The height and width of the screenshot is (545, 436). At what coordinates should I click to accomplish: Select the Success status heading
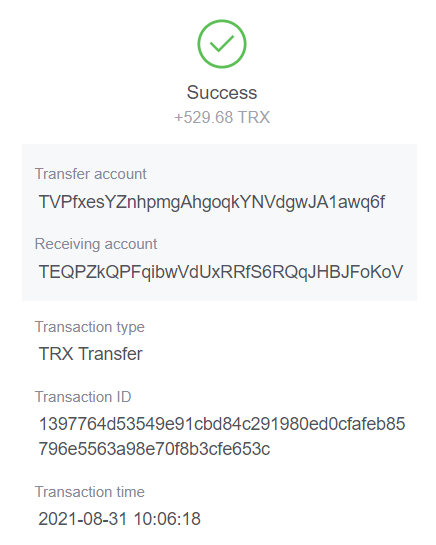(x=222, y=92)
